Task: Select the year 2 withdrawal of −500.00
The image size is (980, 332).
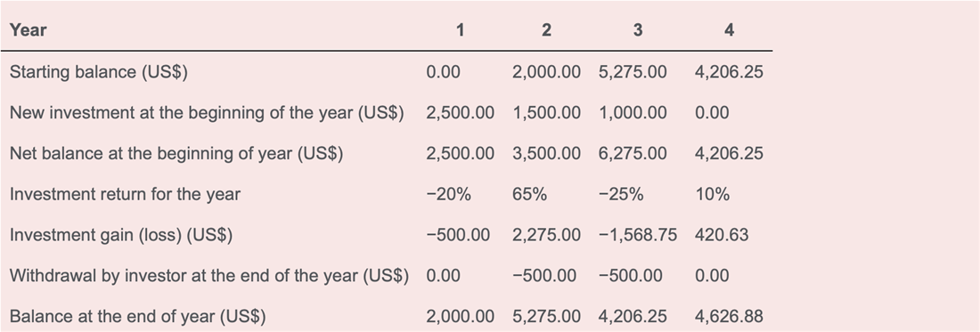Action: click(x=543, y=276)
